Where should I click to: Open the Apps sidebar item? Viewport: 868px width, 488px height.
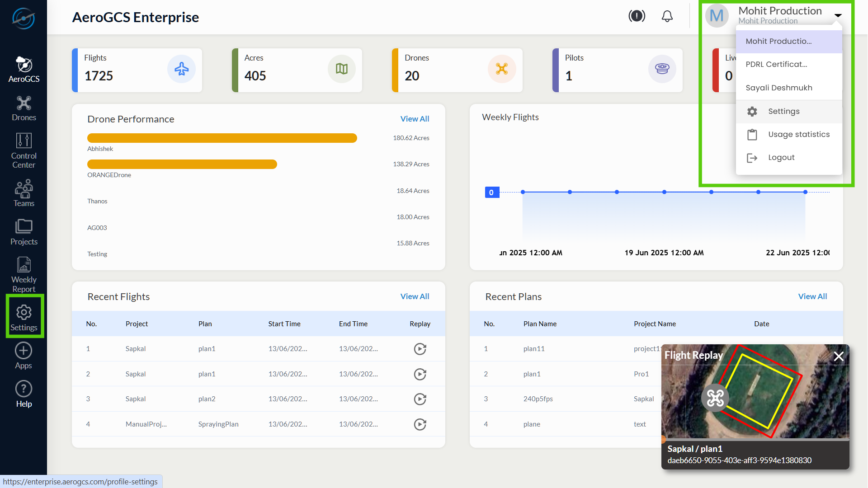[24, 356]
